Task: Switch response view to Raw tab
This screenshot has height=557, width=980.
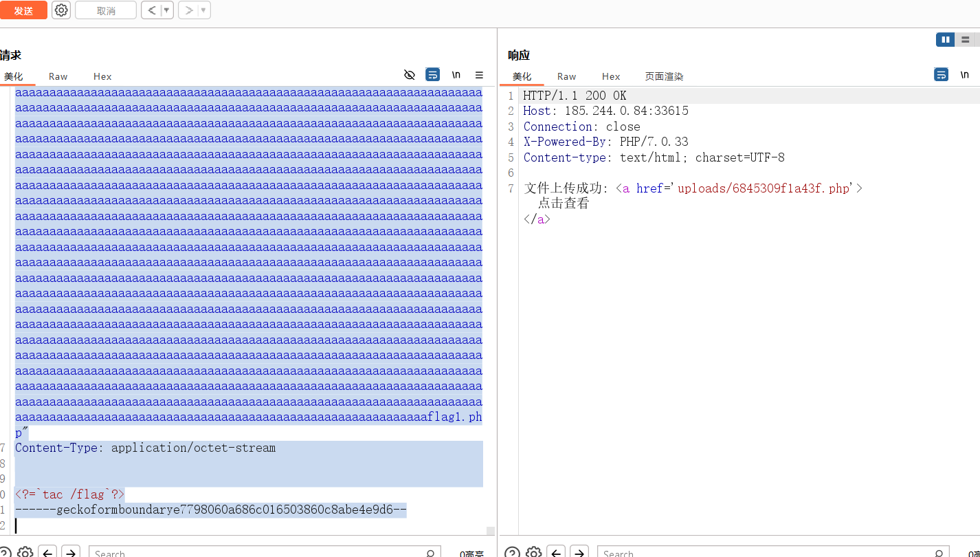Action: click(x=567, y=76)
